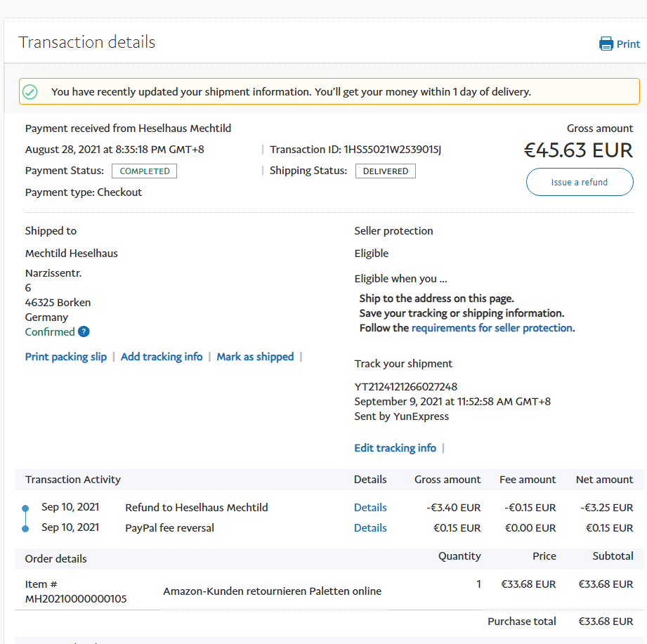This screenshot has width=647, height=644.
Task: Open requirements for seller protection link
Action: click(492, 328)
